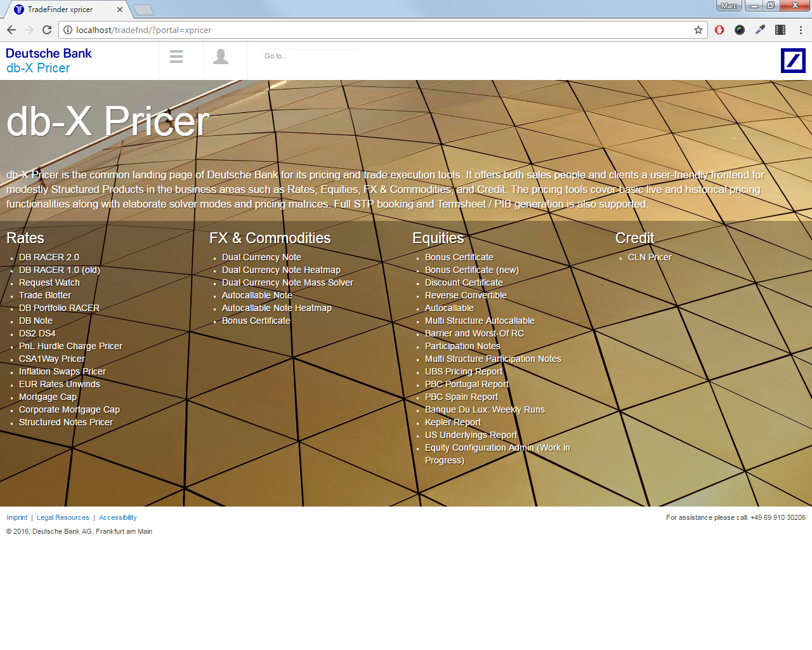Open Legal Resources footer link

63,517
